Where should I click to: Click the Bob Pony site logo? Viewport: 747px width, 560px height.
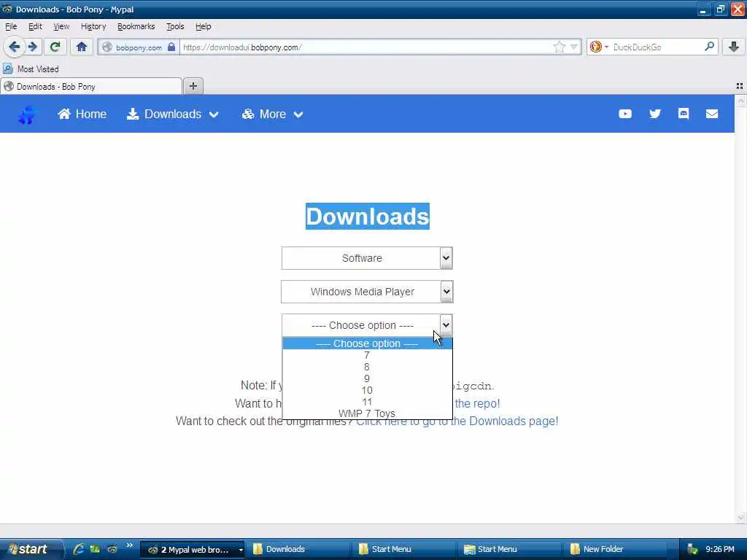27,114
